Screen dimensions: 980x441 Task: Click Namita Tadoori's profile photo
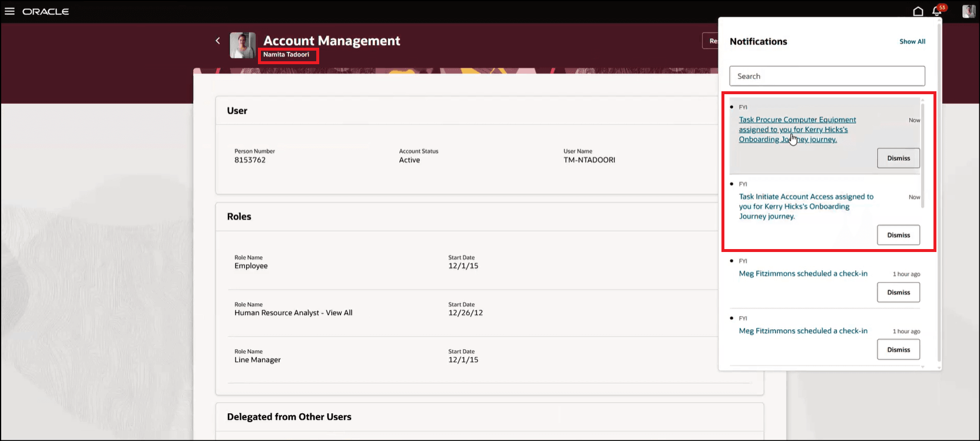click(x=243, y=45)
